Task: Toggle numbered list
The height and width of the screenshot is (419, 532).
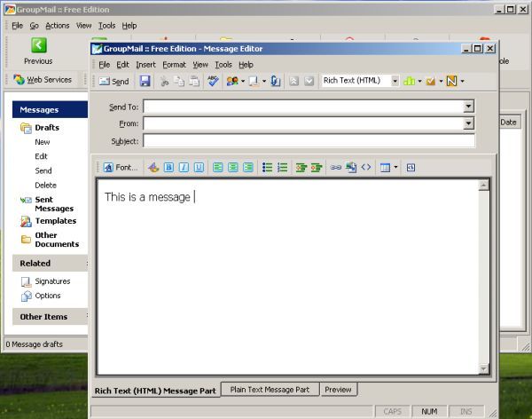Action: click(x=282, y=167)
